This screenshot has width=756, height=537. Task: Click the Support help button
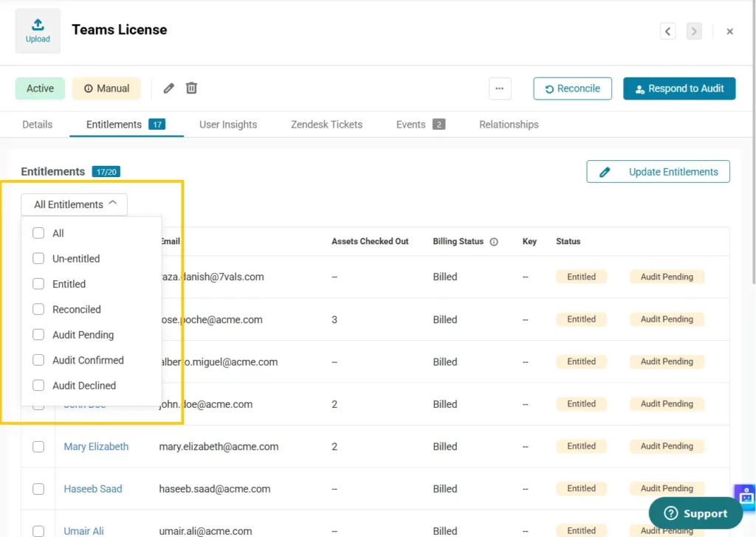[x=695, y=513]
